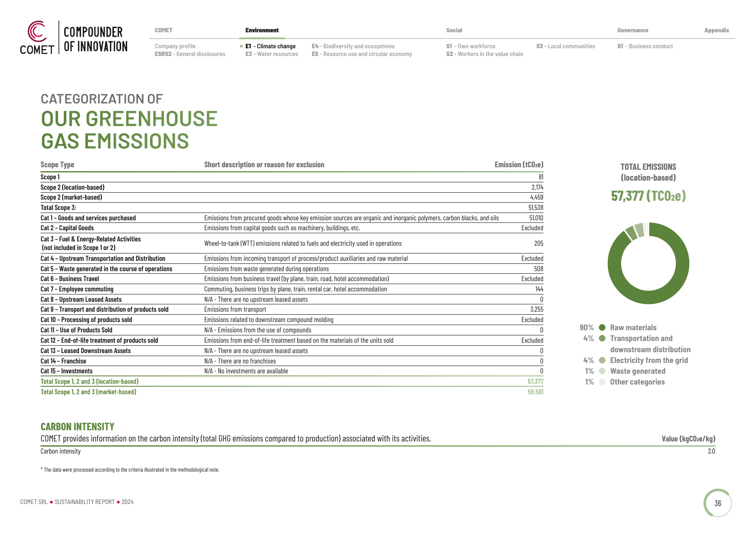Open G1 Business conduct link
Image resolution: width=756 pixels, height=535 pixels.
(x=645, y=46)
